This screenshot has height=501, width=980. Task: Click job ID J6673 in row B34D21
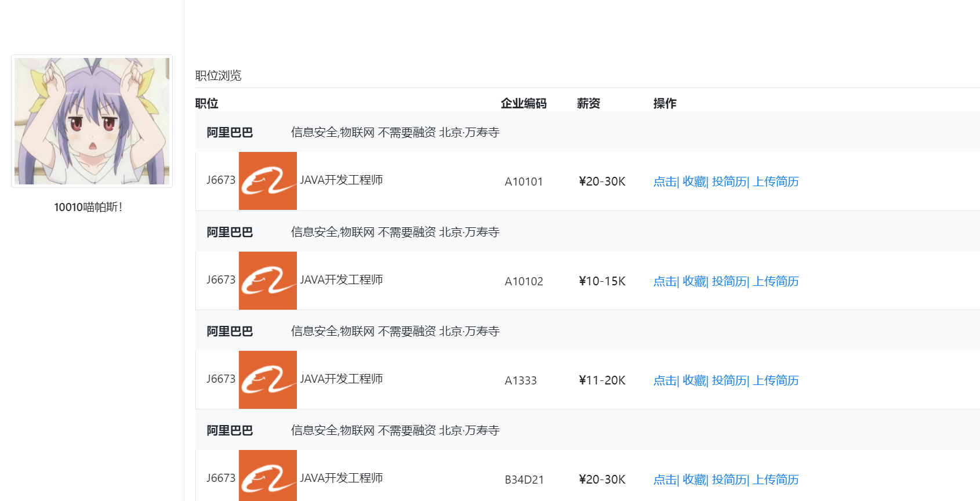click(x=221, y=478)
